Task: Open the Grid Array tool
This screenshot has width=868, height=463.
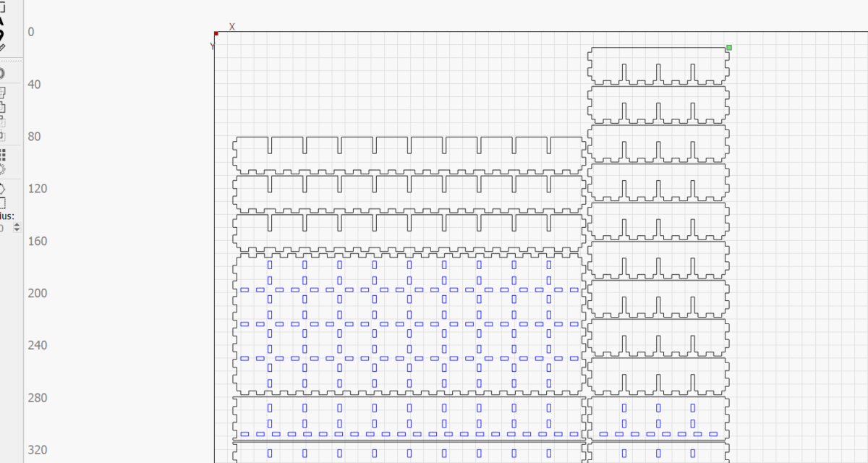Action: click(2, 154)
